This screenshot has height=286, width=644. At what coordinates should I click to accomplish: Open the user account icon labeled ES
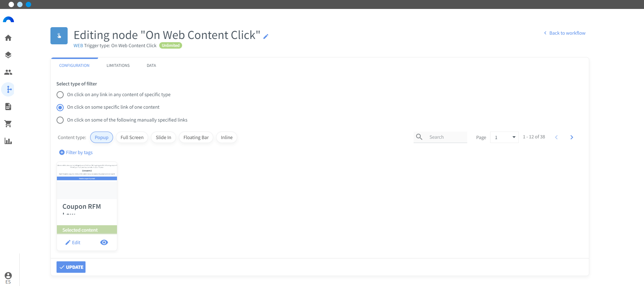tap(8, 278)
